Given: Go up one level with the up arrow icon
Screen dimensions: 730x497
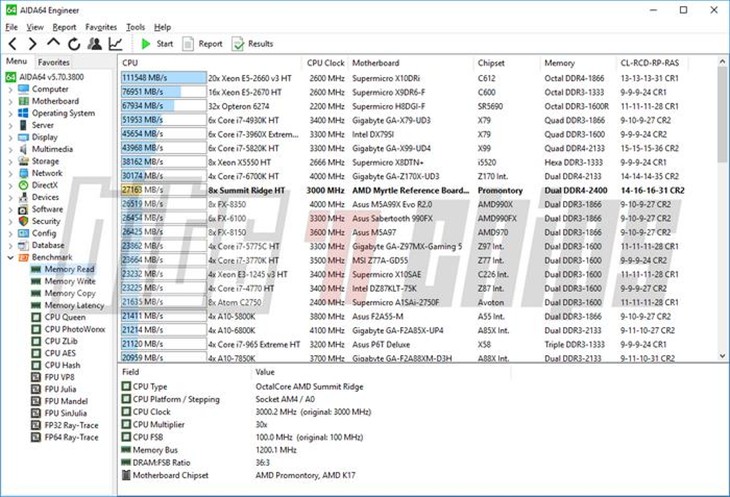Looking at the screenshot, I should pyautogui.click(x=54, y=43).
